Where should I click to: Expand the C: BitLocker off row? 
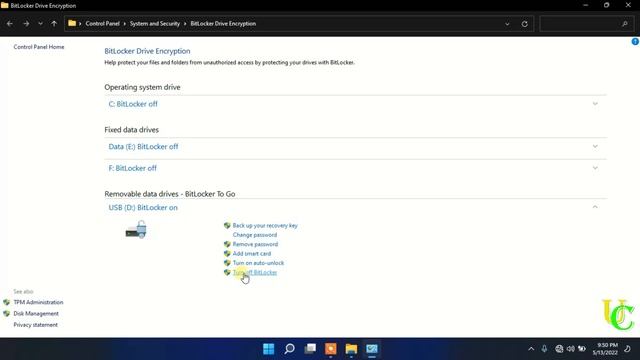tap(355, 104)
